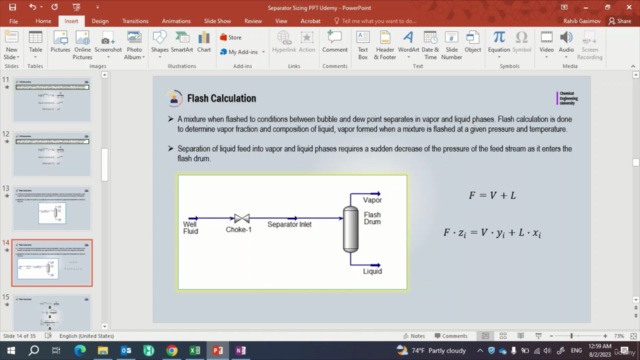Open the View tab
The width and height of the screenshot is (640, 360).
(x=281, y=21)
